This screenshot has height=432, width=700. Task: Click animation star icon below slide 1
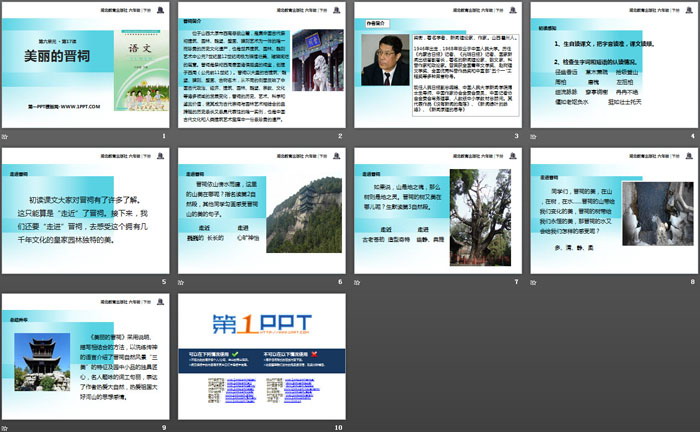pyautogui.click(x=4, y=137)
